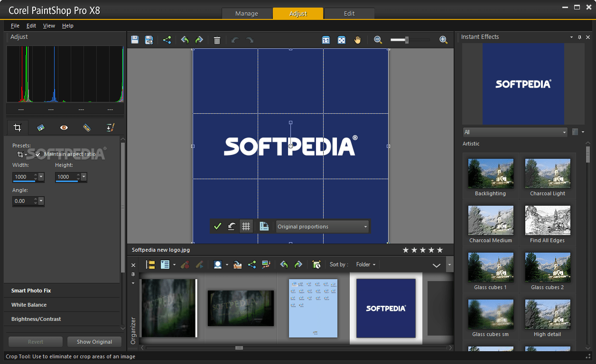Select the SOFTPEDIA logo thumbnail in the Organizer

point(385,308)
